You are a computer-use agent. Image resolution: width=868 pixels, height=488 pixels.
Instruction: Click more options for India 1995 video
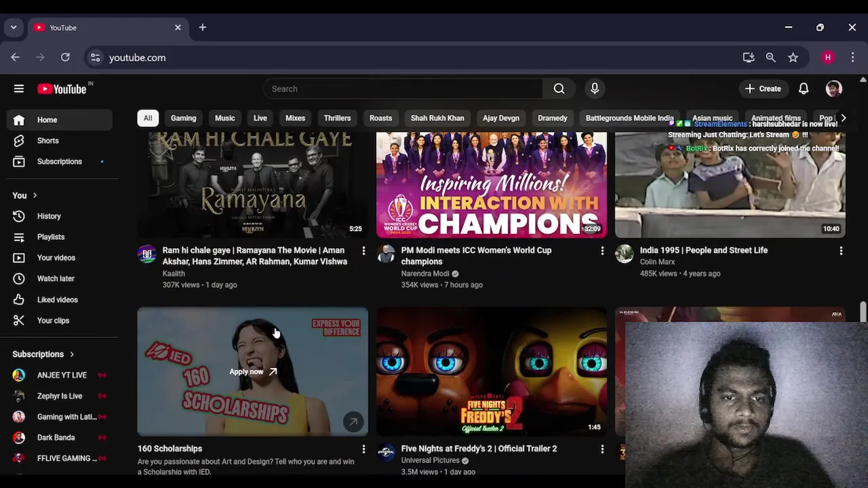click(x=841, y=251)
